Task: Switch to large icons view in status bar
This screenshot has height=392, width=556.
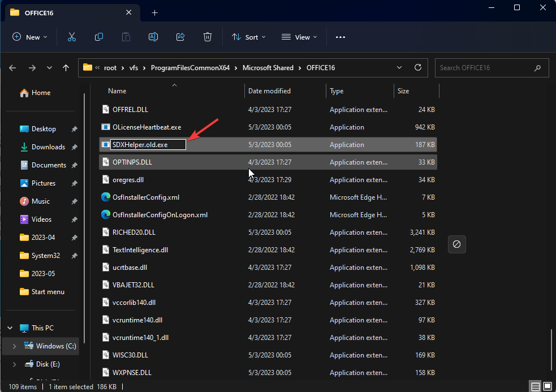Action: click(547, 386)
